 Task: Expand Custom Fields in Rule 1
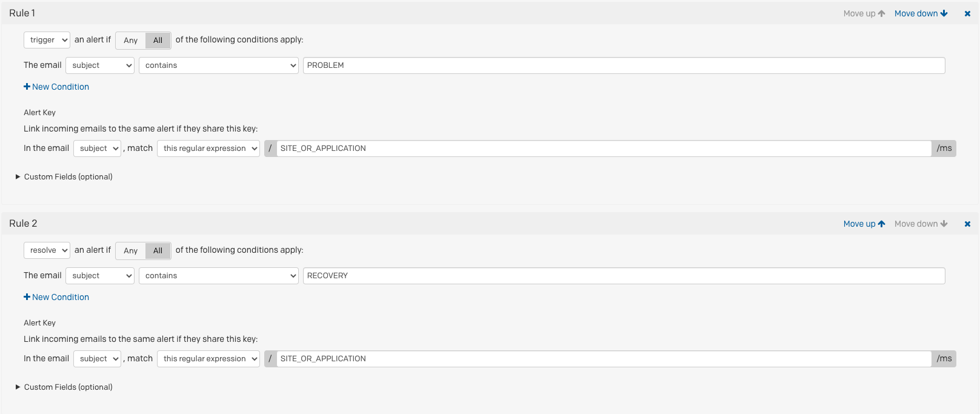coord(64,177)
